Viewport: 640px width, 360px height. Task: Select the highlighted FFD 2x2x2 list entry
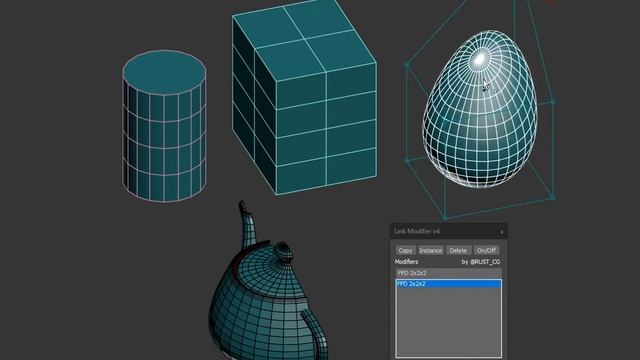pyautogui.click(x=449, y=284)
